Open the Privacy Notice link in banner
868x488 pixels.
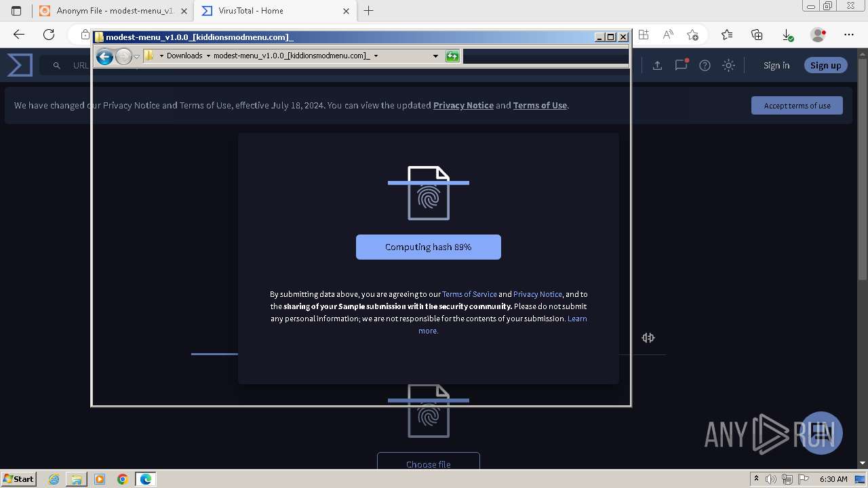pyautogui.click(x=463, y=105)
